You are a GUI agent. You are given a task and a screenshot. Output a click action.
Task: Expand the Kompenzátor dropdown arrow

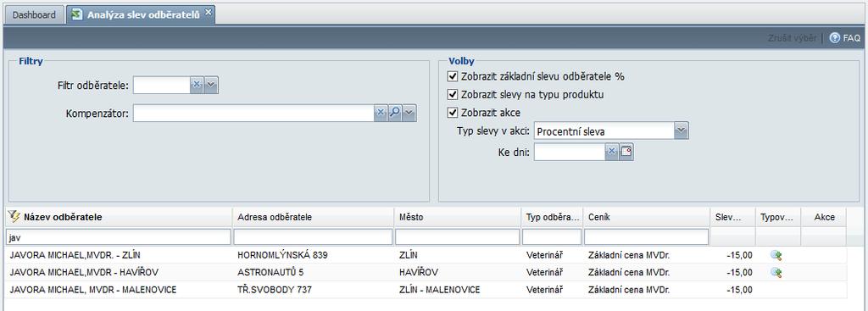409,113
